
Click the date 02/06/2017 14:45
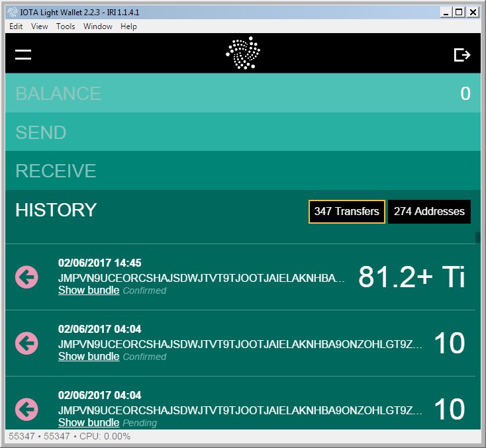click(99, 263)
